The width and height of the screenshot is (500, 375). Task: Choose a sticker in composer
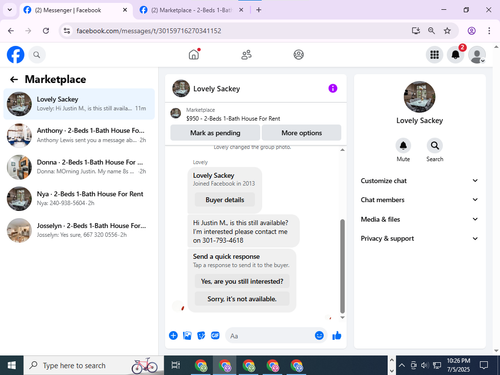201,335
